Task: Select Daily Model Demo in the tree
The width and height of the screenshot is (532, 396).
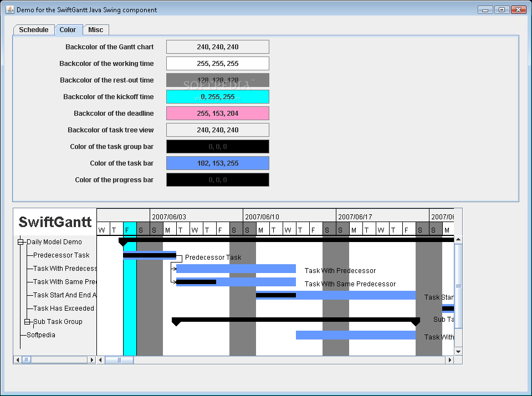Action: click(x=54, y=241)
